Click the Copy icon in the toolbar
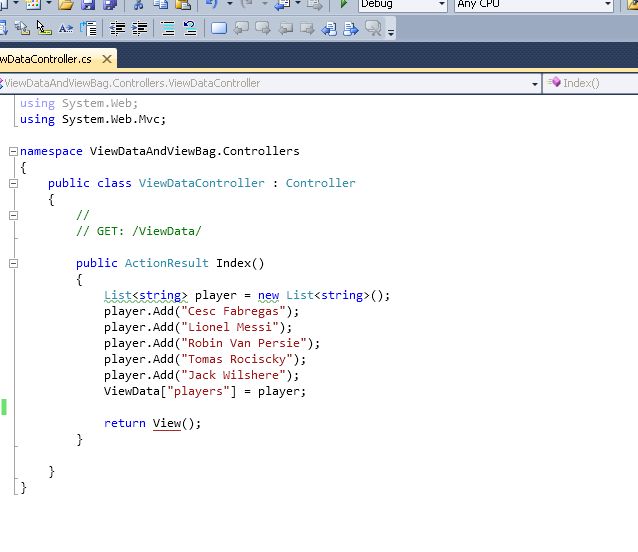Image resolution: width=638 pixels, height=552 pixels. 161,4
